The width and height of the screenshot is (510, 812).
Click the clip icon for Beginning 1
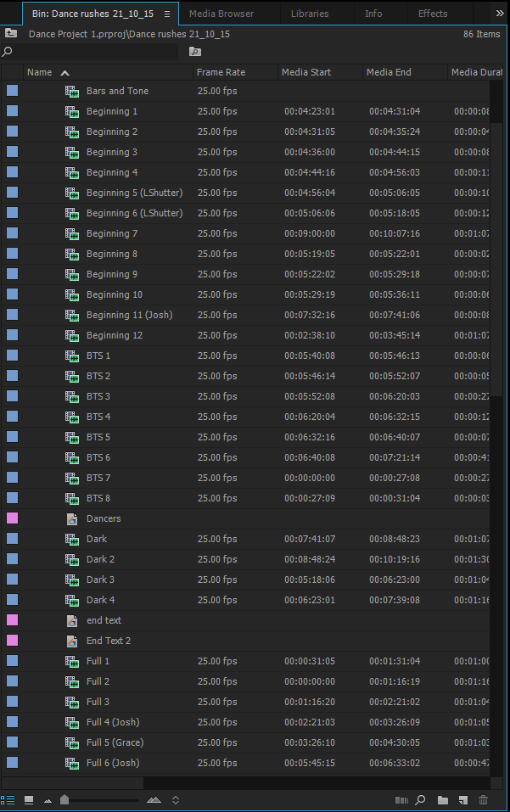click(72, 111)
